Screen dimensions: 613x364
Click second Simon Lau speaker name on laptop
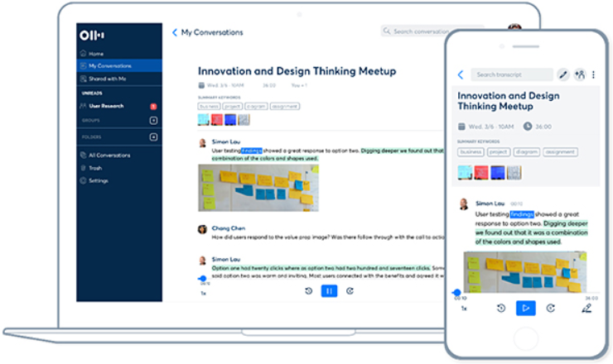(226, 259)
